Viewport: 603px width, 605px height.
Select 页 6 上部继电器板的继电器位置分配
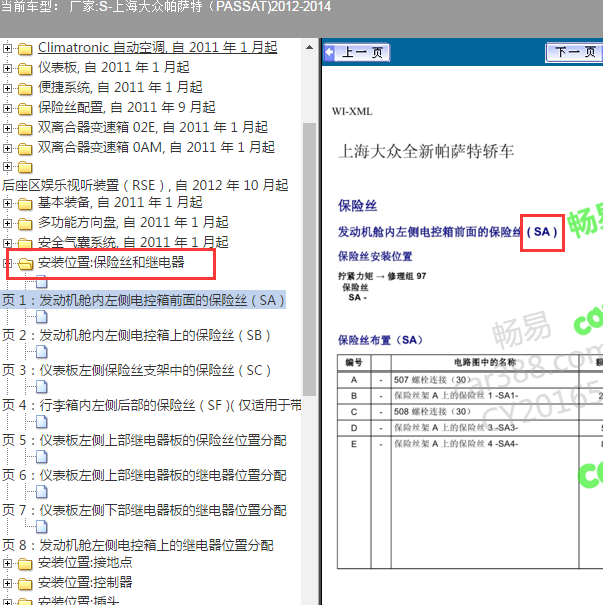point(144,475)
